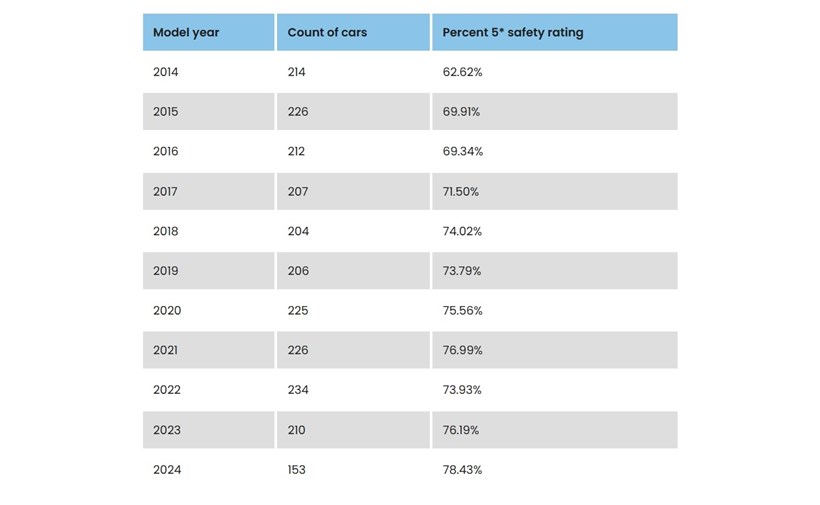
Task: Select the 2014 model year cell
Action: [166, 72]
